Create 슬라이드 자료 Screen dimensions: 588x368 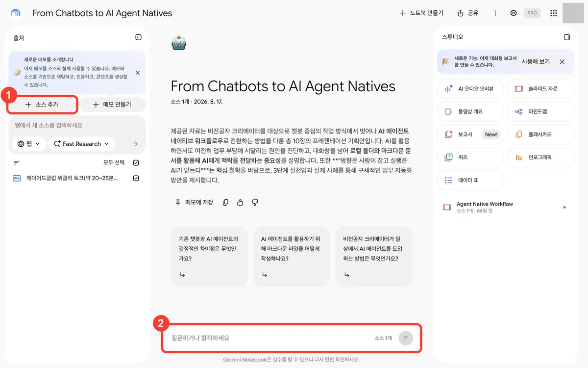(540, 89)
